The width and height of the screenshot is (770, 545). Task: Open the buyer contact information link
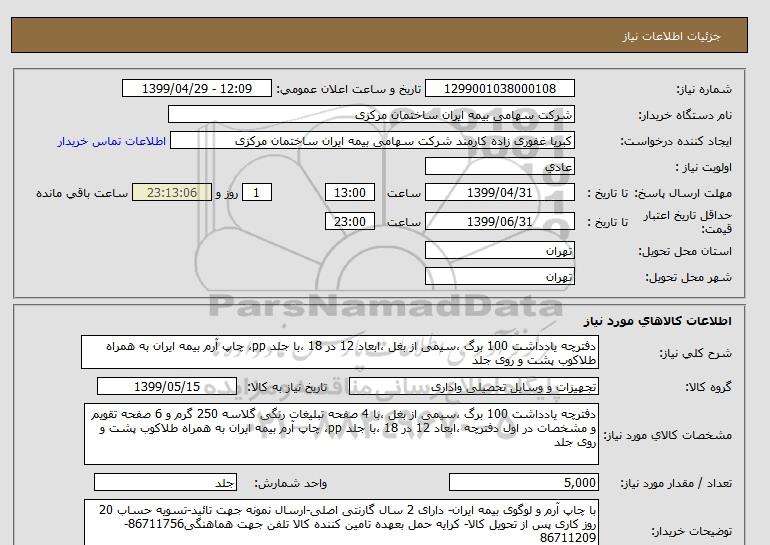[111, 141]
